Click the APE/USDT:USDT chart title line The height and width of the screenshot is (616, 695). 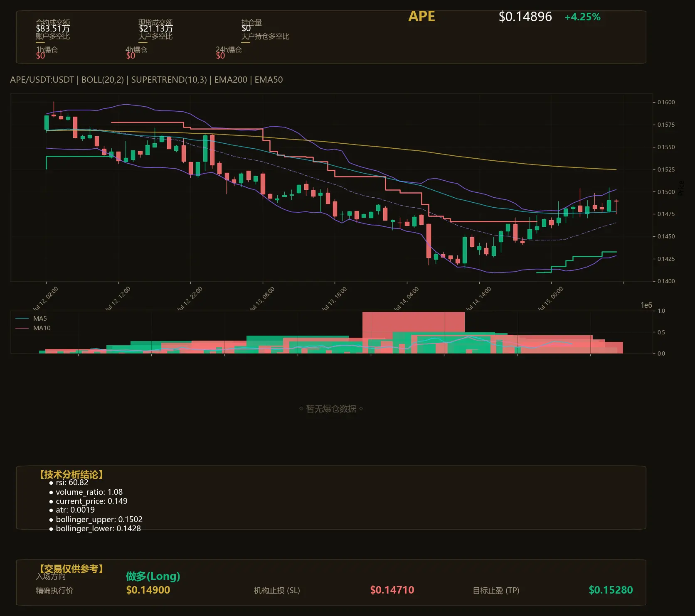coord(146,80)
